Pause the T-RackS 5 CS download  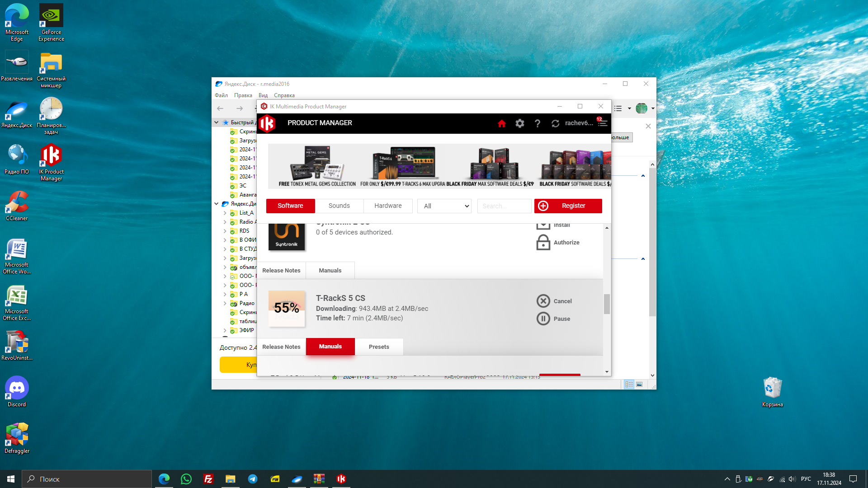[x=553, y=319]
